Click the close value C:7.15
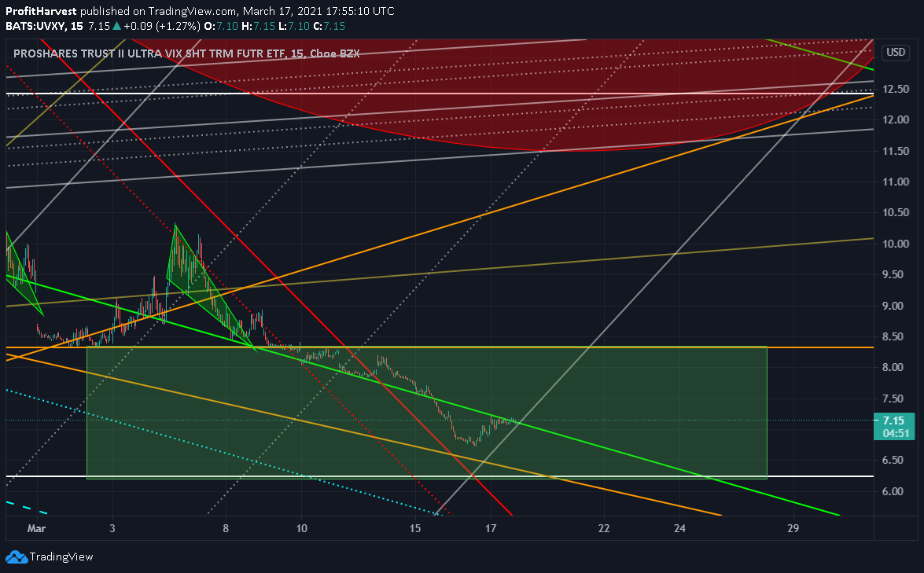This screenshot has height=573, width=924. [329, 26]
